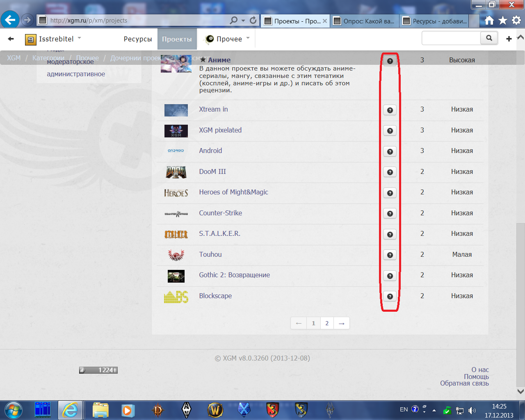Screen dimensions: 525x420
Task: Click the help icon in XGM pixelated row
Action: coord(390,131)
